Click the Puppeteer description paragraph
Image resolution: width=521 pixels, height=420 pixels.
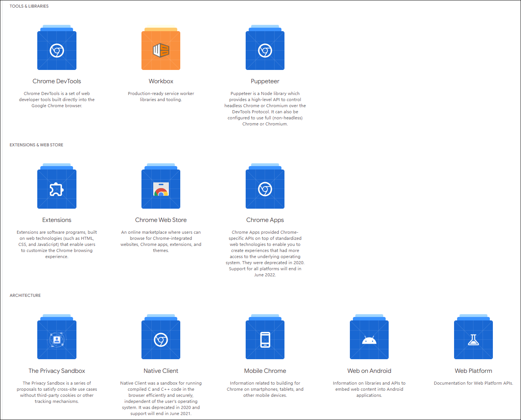coord(265,109)
